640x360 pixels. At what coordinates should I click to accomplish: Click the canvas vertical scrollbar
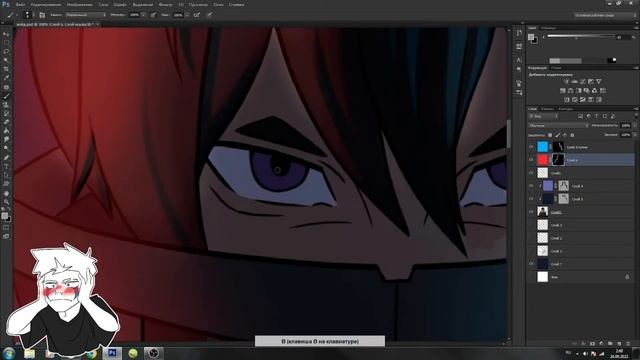click(509, 135)
